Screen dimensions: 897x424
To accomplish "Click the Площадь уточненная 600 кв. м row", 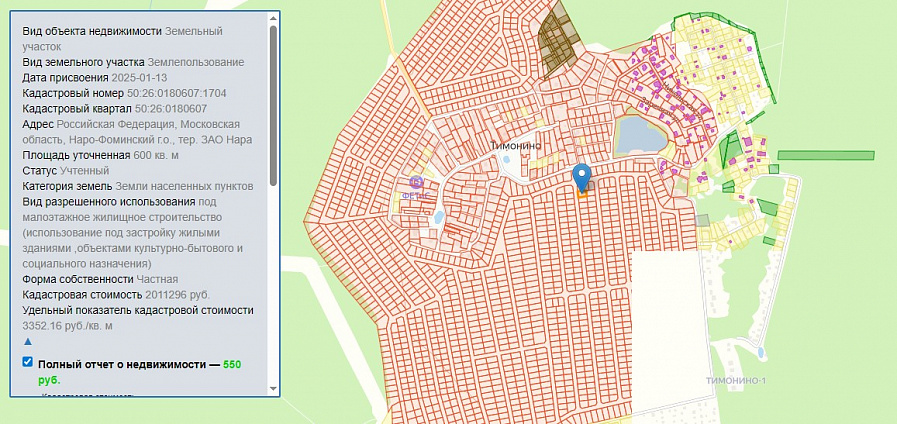I will pyautogui.click(x=101, y=155).
